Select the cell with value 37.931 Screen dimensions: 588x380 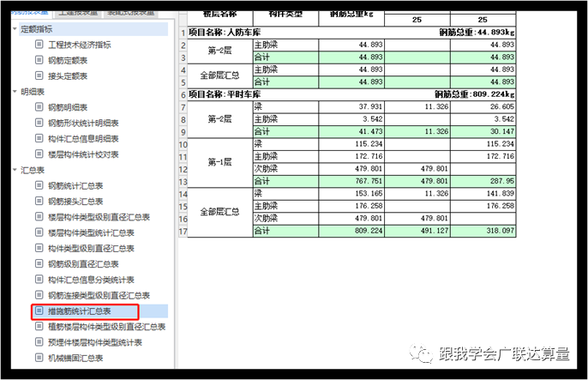[x=351, y=107]
